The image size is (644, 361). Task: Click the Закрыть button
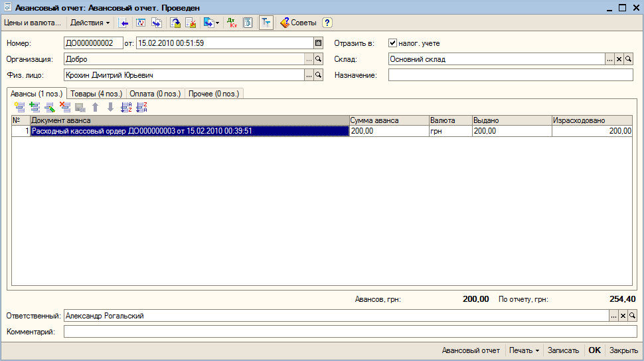click(x=623, y=350)
